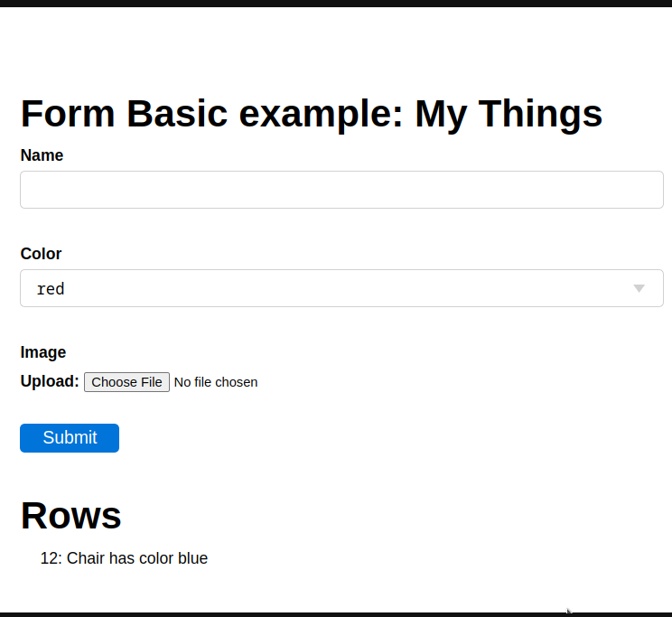Click the Color field label

click(41, 254)
